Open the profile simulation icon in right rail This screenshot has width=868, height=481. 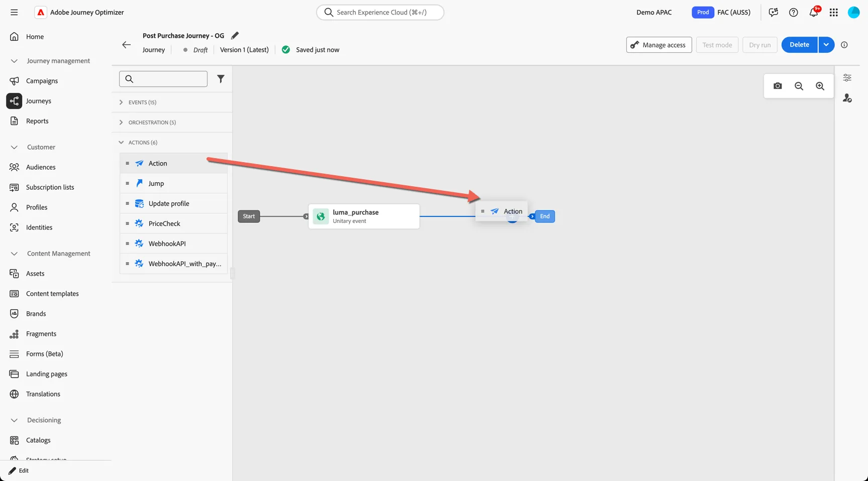click(x=847, y=98)
